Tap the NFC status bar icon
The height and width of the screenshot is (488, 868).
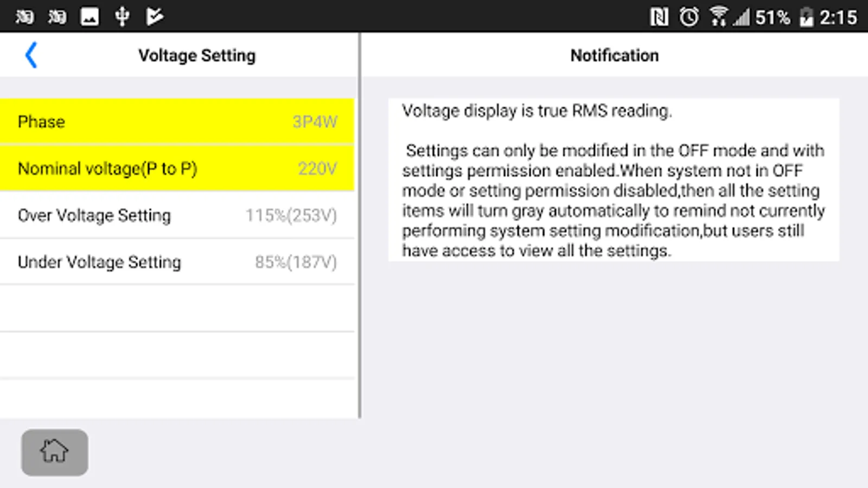pos(659,17)
